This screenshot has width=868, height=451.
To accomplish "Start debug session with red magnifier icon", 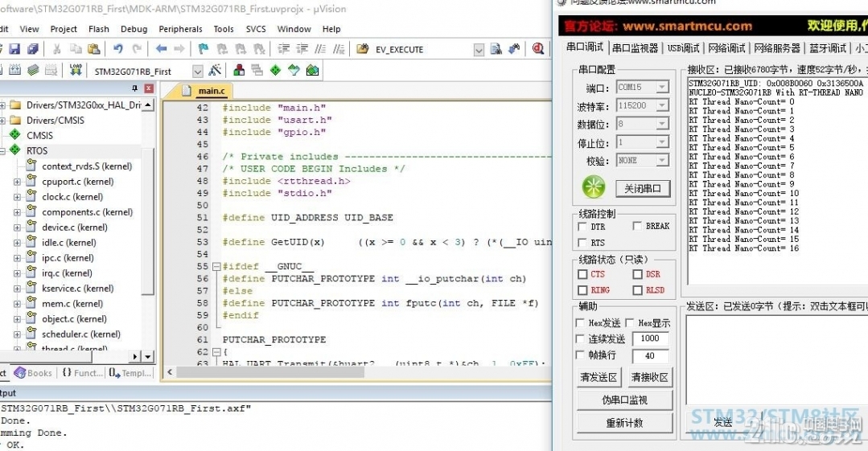I will 538,49.
